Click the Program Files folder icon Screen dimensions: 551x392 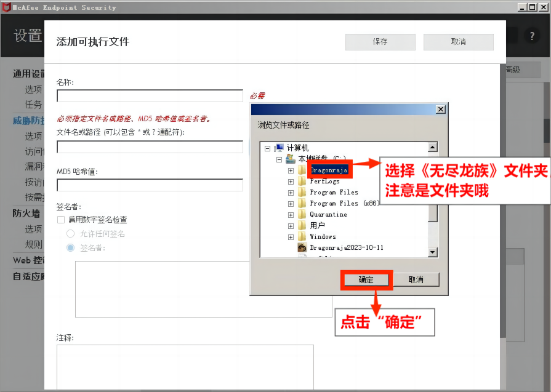[302, 193]
